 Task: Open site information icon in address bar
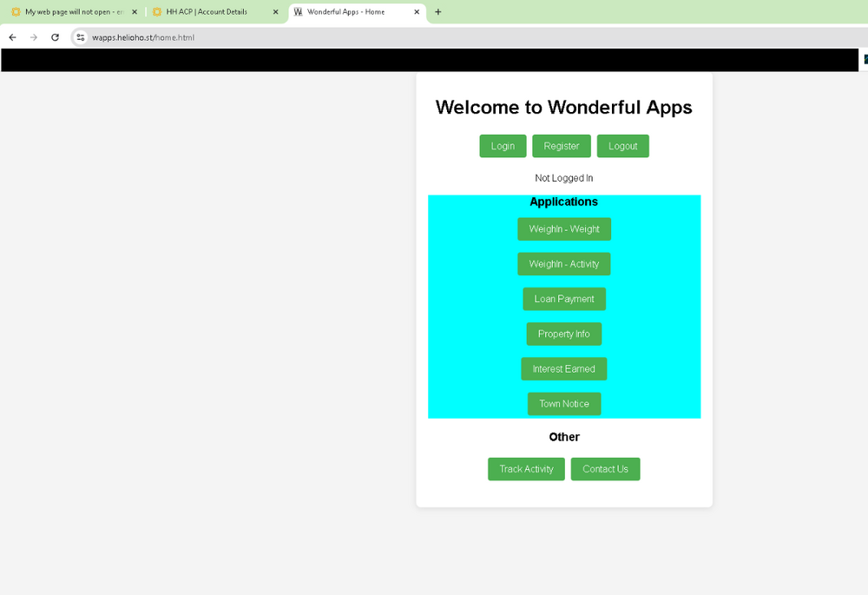click(80, 37)
